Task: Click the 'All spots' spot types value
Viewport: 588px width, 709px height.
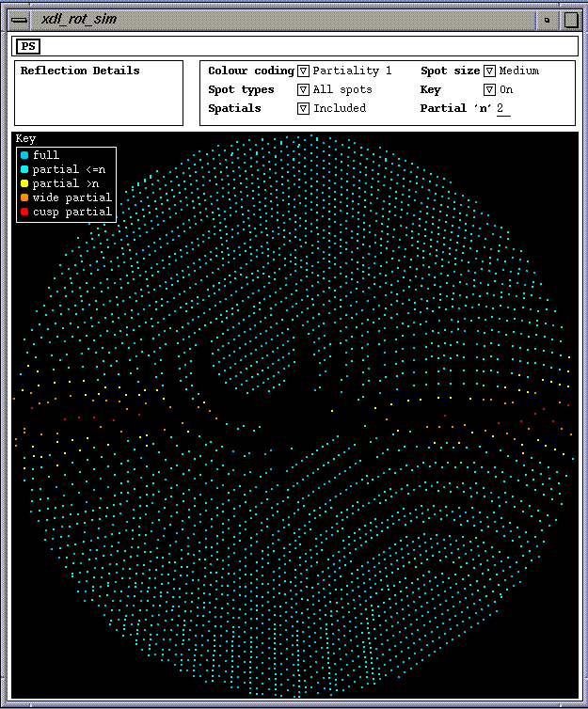Action: (x=342, y=90)
